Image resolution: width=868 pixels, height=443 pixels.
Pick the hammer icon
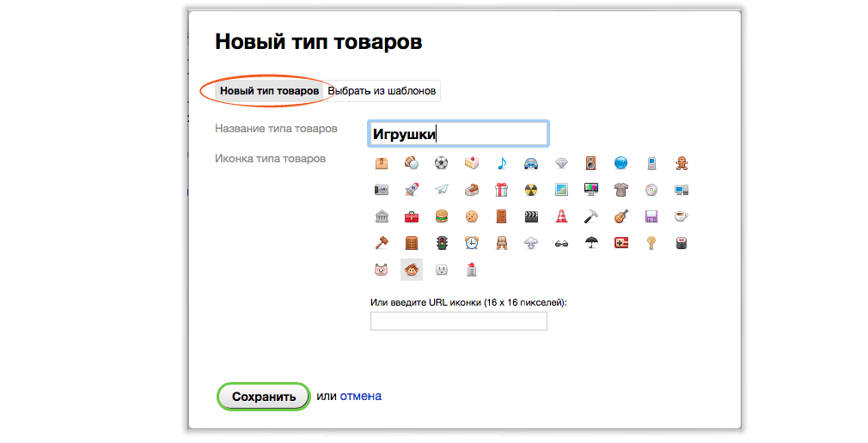[x=591, y=216]
